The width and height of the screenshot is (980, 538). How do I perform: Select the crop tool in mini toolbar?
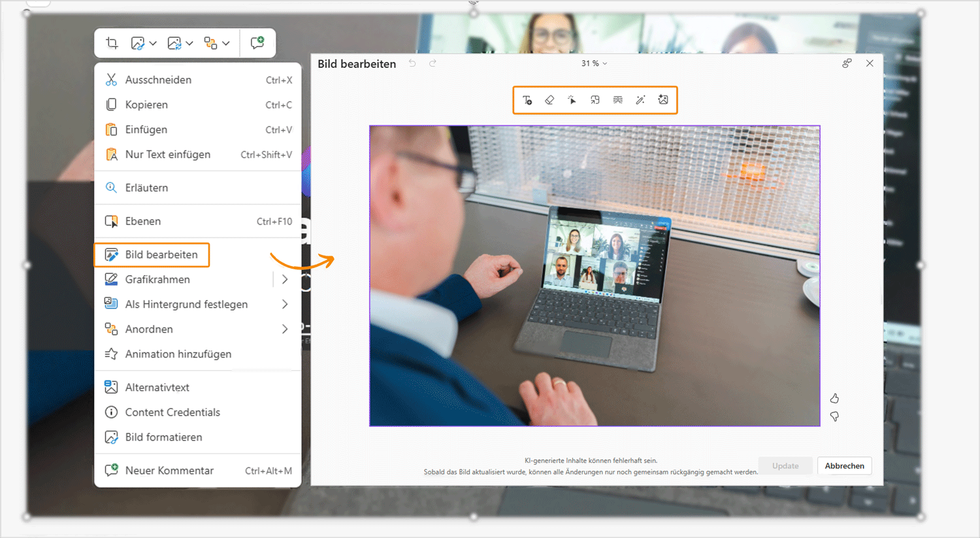pyautogui.click(x=112, y=43)
